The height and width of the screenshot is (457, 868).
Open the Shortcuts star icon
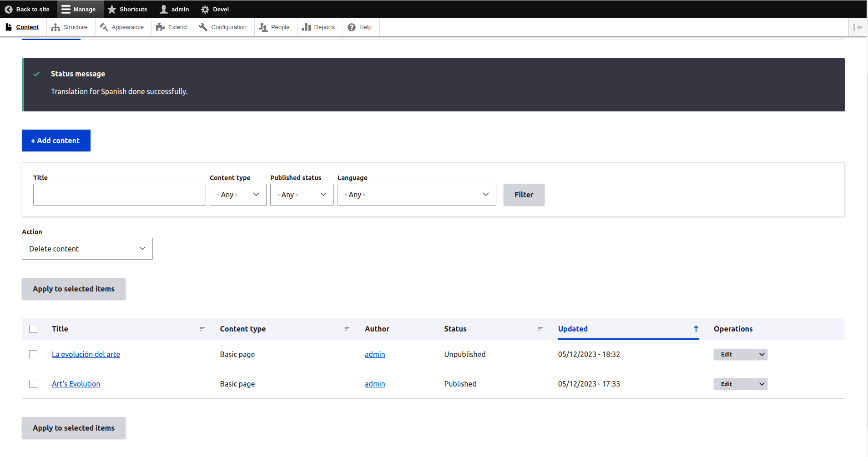click(x=112, y=10)
